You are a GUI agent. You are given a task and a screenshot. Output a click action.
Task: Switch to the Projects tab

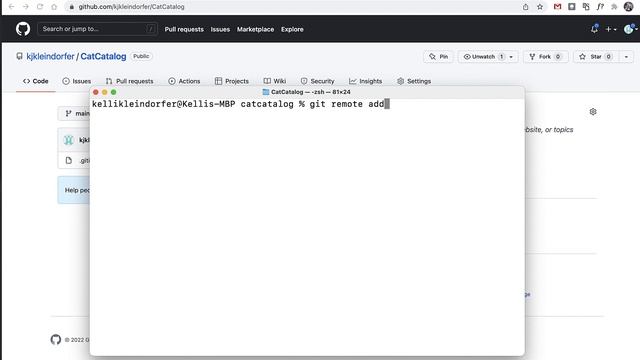tap(232, 81)
